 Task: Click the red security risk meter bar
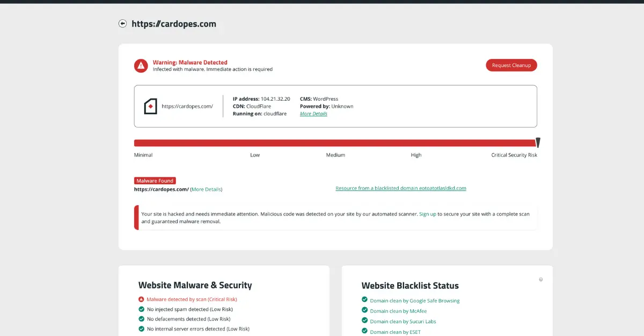tap(335, 143)
